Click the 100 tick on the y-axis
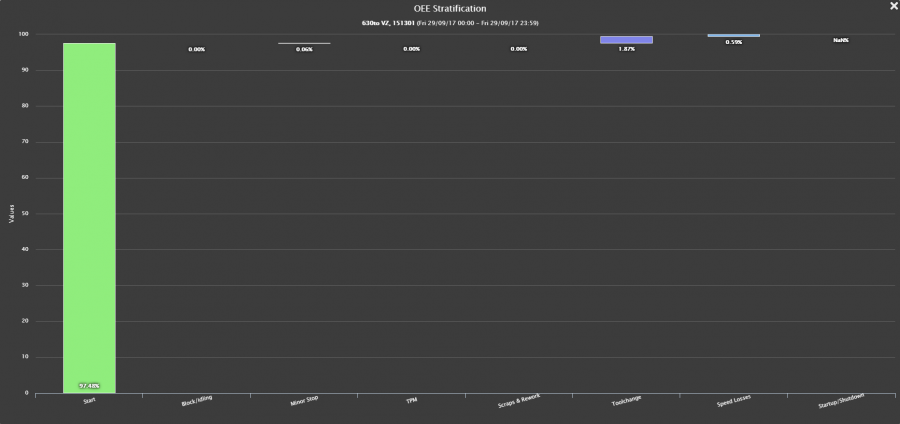This screenshot has height=424, width=900. pos(24,34)
